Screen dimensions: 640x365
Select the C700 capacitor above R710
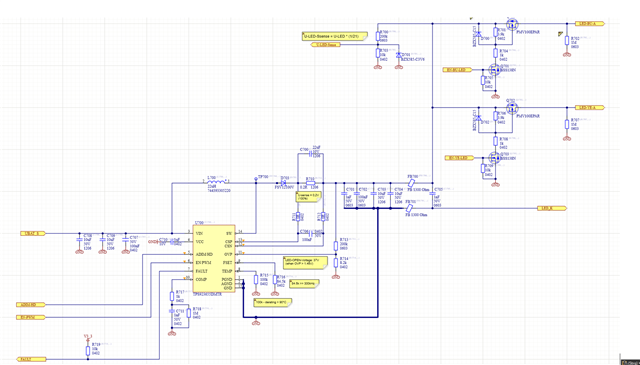coord(310,154)
